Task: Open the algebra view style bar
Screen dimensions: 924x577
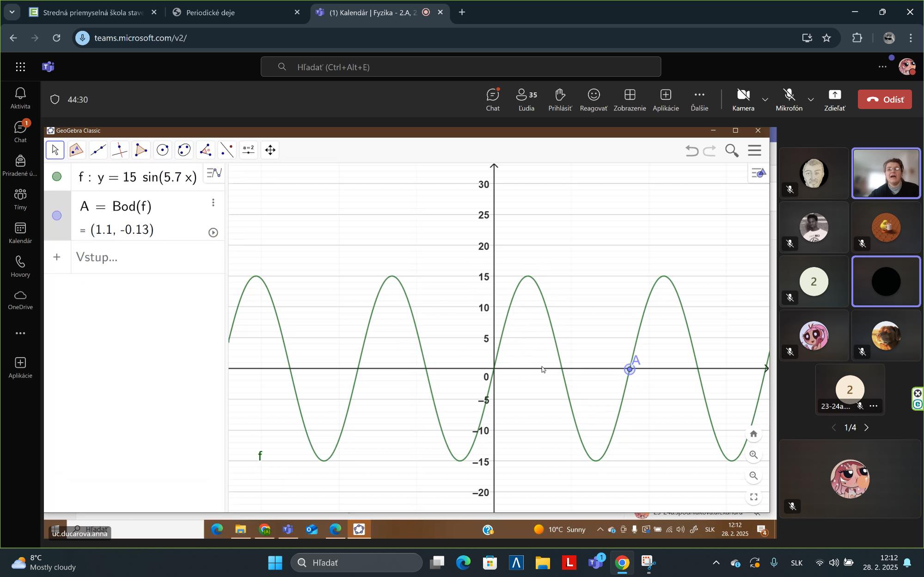Action: point(214,173)
